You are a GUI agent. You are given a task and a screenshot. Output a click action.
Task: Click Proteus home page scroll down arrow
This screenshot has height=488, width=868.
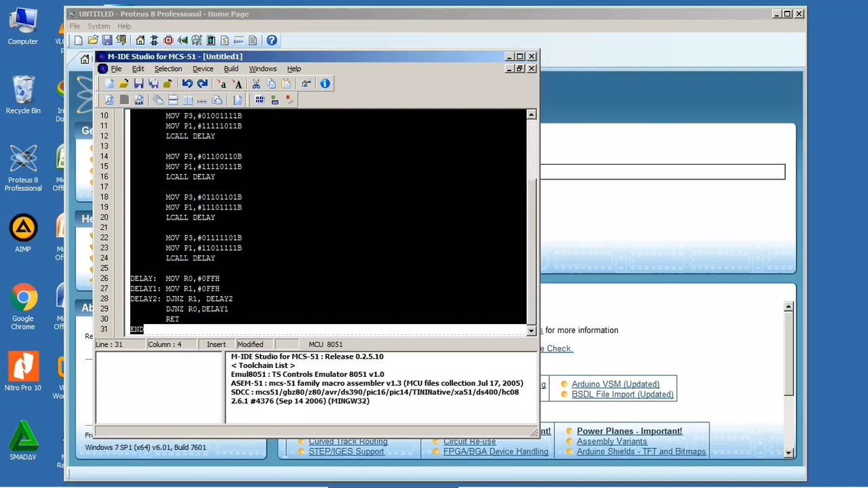click(x=788, y=452)
